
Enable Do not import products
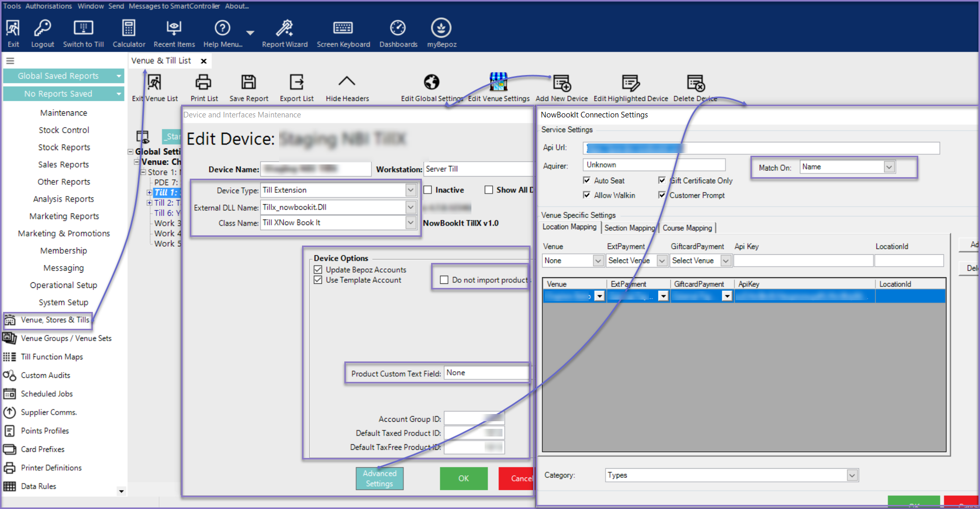pos(444,280)
